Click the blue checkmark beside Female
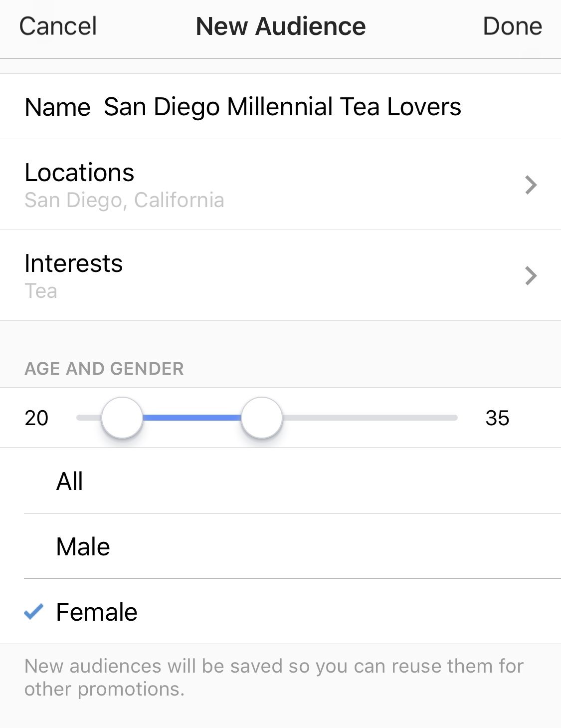The height and width of the screenshot is (728, 561). [x=34, y=612]
